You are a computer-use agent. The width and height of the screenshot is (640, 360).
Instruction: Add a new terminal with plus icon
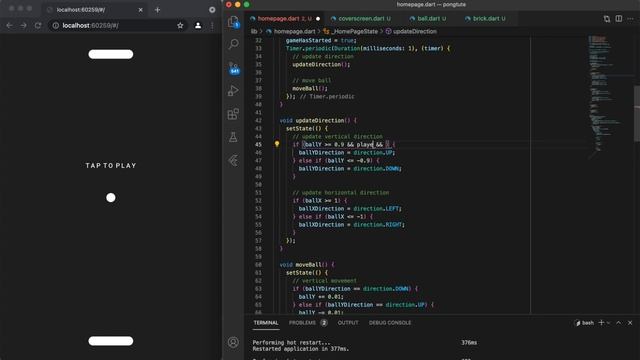pyautogui.click(x=601, y=322)
